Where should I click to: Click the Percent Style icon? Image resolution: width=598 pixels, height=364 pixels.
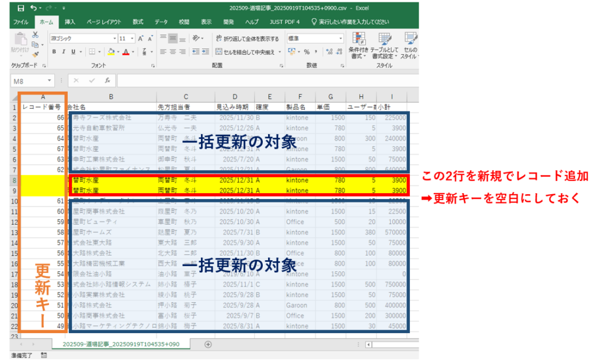(306, 52)
